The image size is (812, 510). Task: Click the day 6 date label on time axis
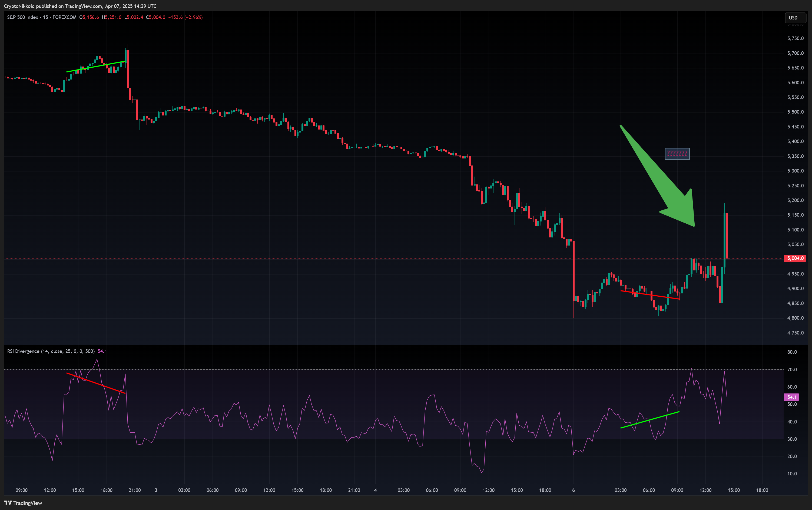(573, 490)
